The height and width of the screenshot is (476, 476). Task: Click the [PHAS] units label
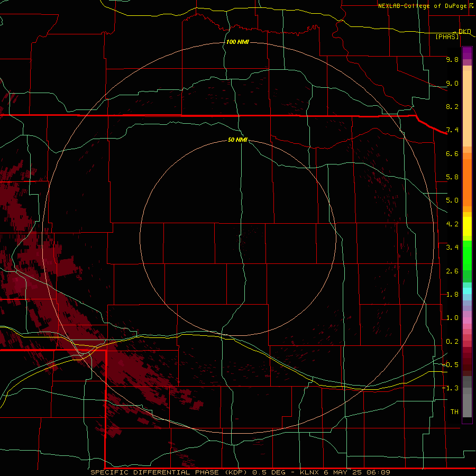[x=447, y=36]
